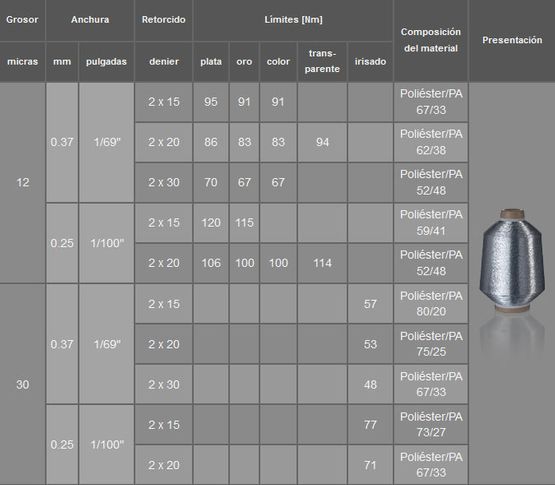Select the Retorcido header cell
Screen dimensions: 555x485
click(x=164, y=20)
